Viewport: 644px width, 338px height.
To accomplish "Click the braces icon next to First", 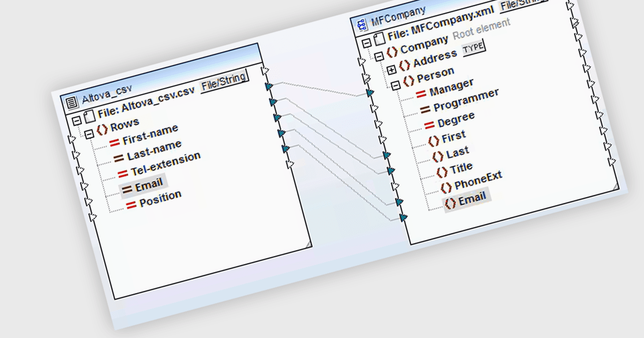I will point(433,141).
